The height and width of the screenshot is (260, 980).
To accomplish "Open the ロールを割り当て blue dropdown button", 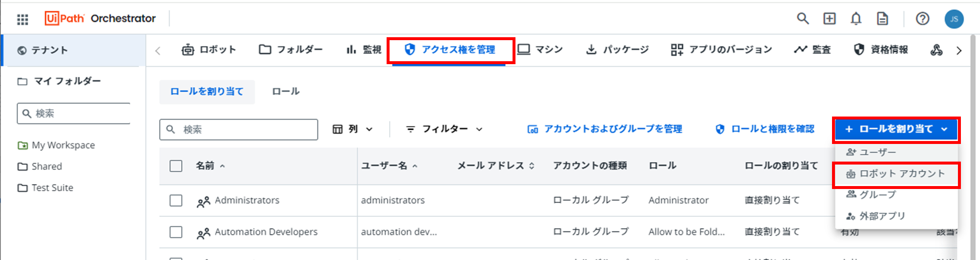I will click(x=896, y=129).
